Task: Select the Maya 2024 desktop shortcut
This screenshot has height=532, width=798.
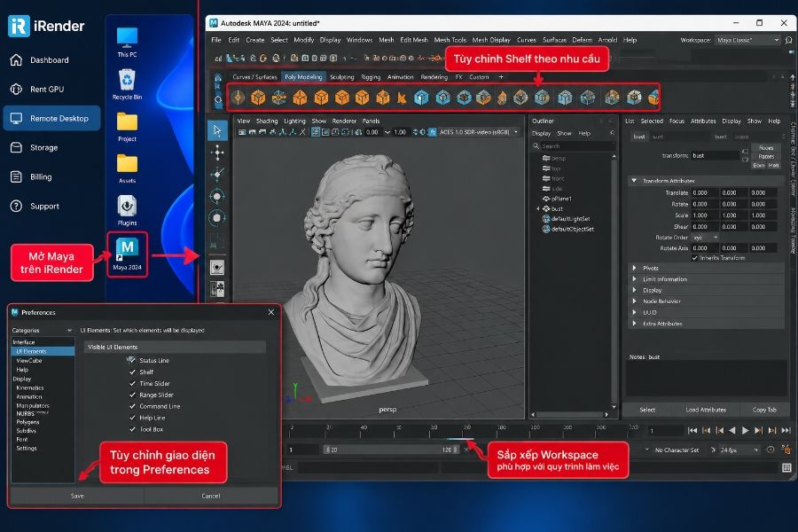Action: [x=127, y=254]
